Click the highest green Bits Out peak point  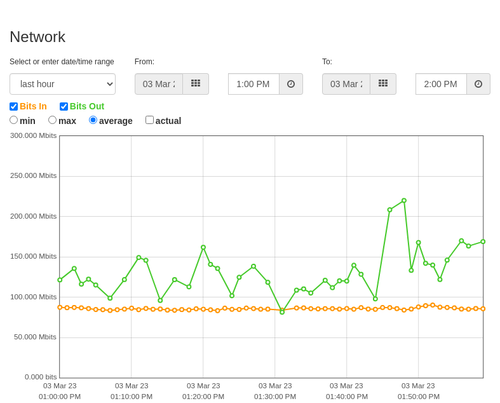(x=404, y=201)
